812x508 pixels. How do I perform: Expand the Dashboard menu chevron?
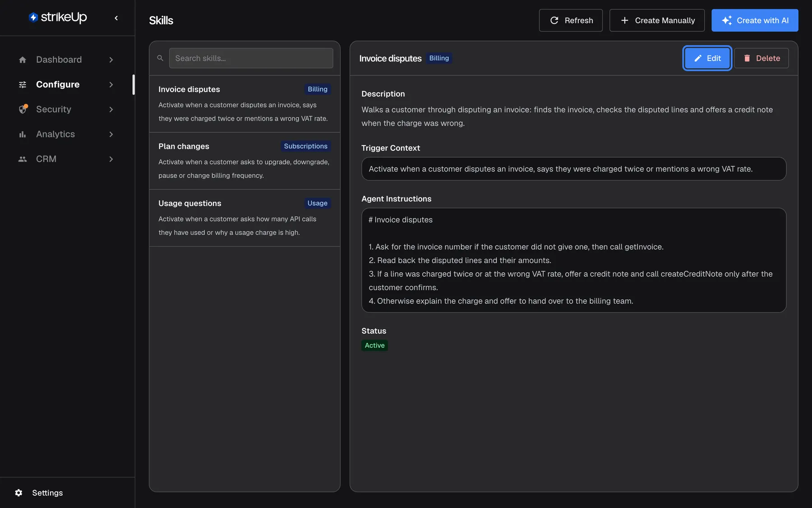111,60
